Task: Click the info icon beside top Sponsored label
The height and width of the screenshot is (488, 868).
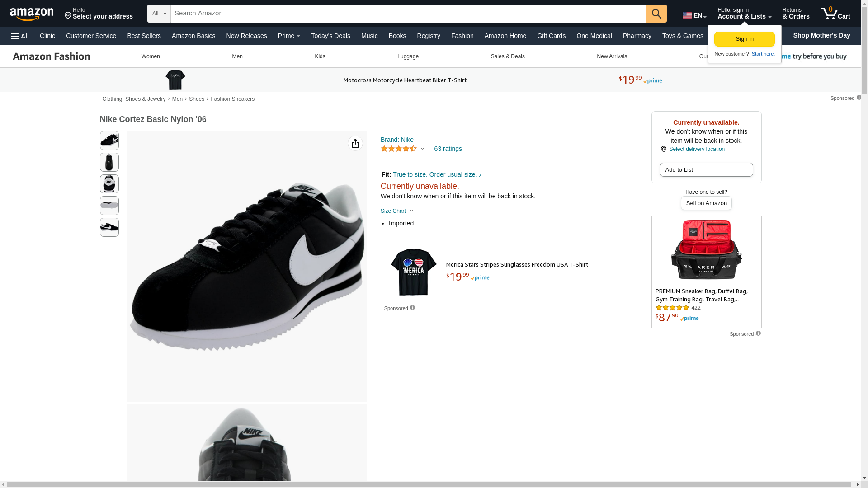Action: point(859,98)
